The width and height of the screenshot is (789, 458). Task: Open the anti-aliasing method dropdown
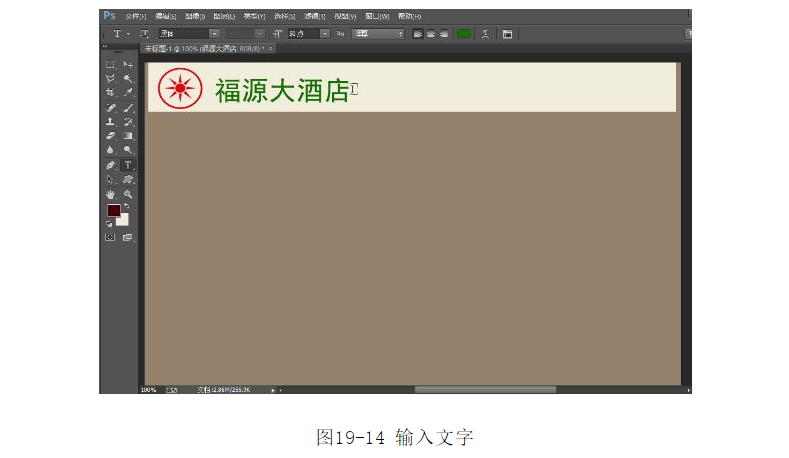coord(400,33)
